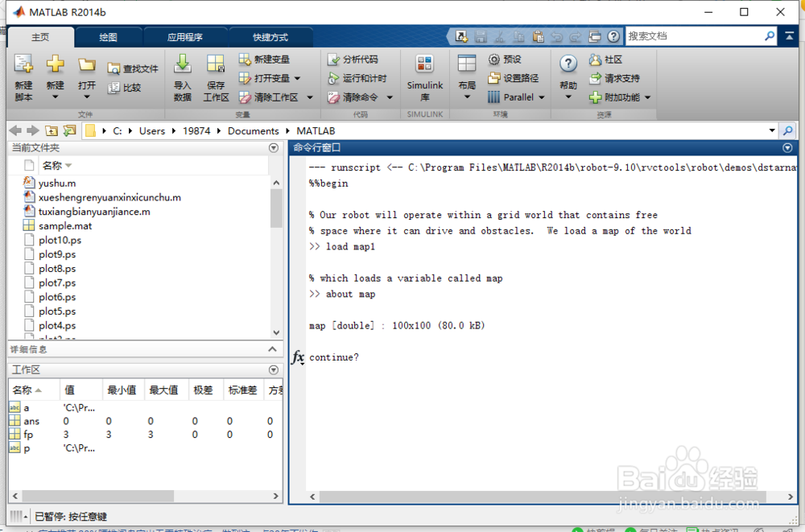Open Preferences (预设)

click(505, 60)
